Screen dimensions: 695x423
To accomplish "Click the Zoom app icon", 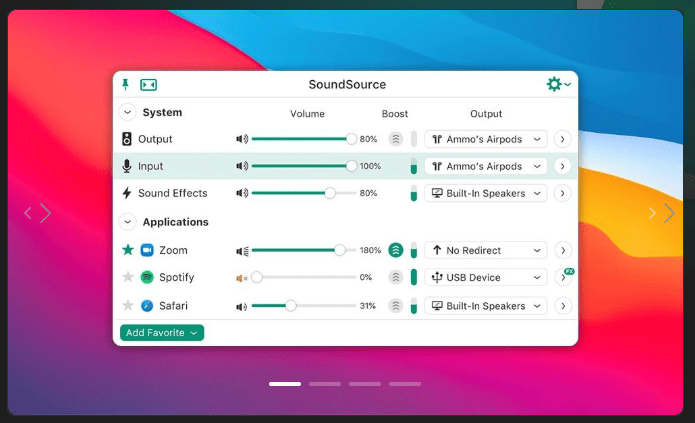I will pos(147,250).
